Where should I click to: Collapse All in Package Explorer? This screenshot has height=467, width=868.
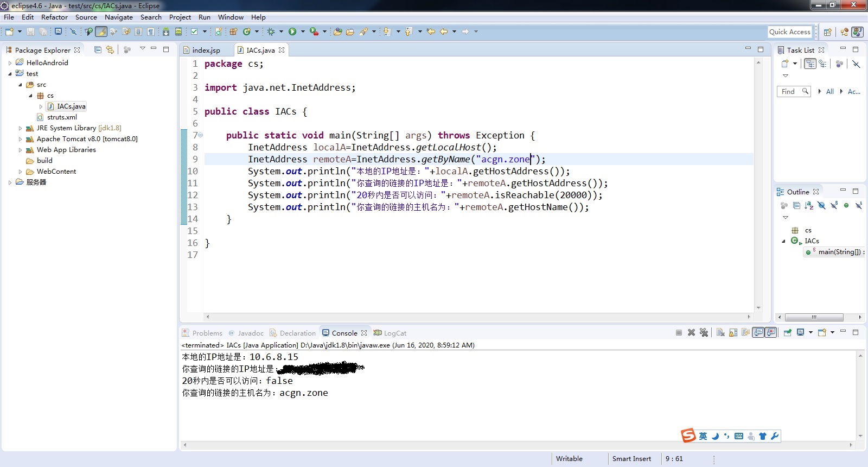98,49
